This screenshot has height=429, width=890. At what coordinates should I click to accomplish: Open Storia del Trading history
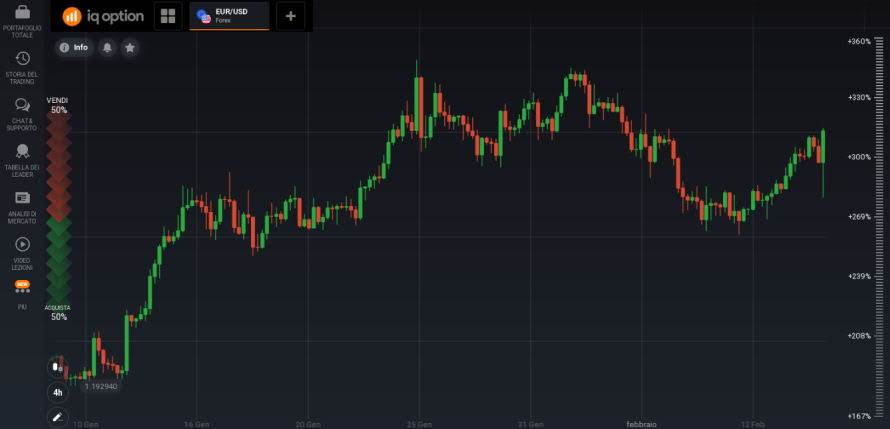(x=23, y=66)
